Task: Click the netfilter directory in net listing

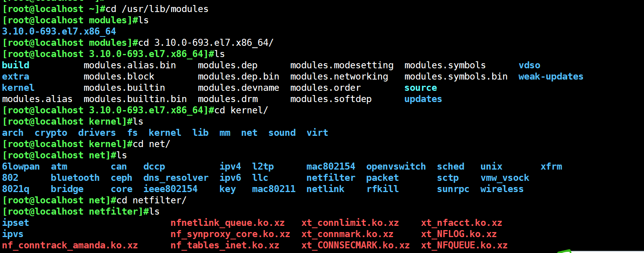Action: click(x=331, y=178)
